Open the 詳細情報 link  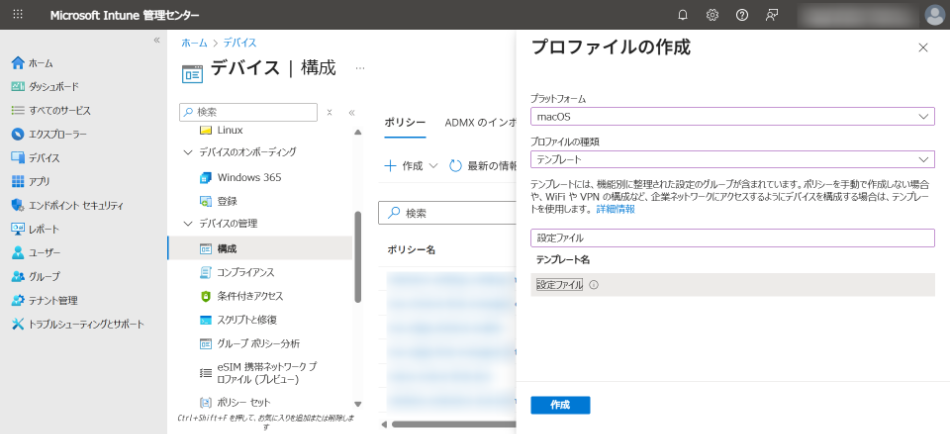tap(615, 209)
